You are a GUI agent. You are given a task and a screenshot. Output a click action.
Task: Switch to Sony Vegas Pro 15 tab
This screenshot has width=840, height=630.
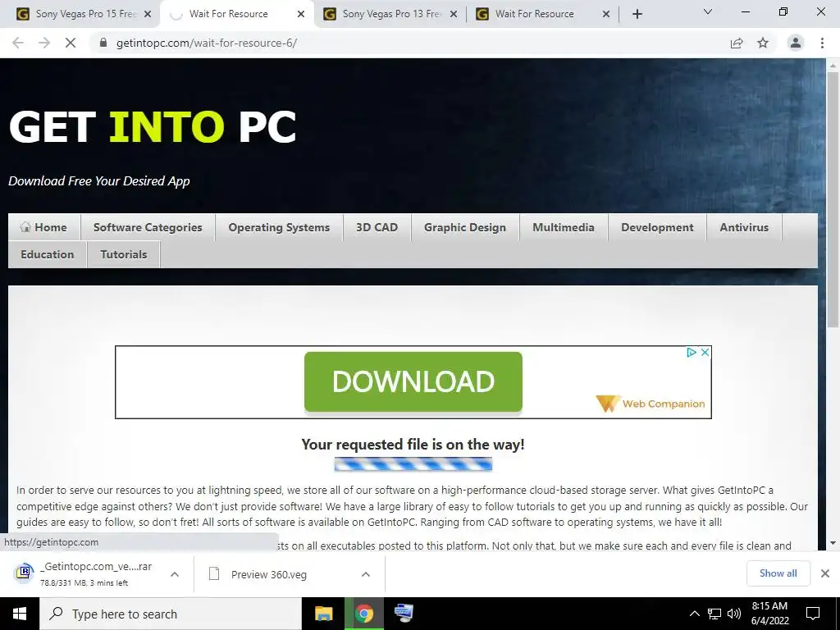[x=80, y=14]
